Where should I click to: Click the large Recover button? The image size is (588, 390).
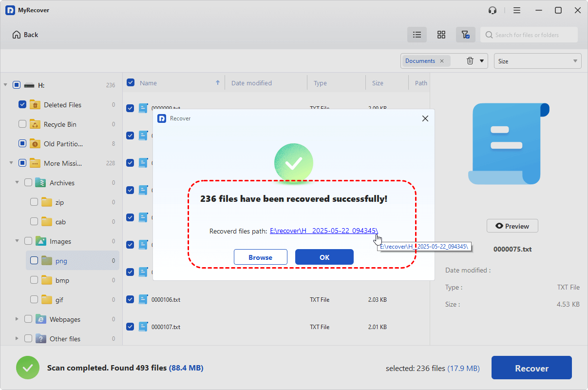coord(531,368)
